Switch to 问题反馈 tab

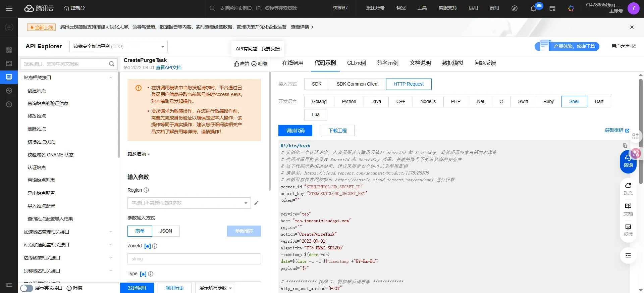coord(485,63)
